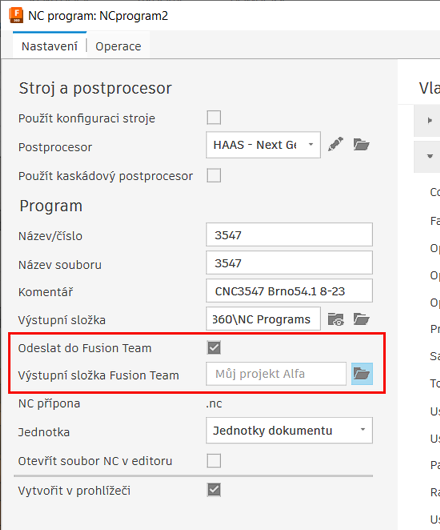The height and width of the screenshot is (530, 440).
Task: Open the Jednotka units dropdown
Action: [289, 430]
